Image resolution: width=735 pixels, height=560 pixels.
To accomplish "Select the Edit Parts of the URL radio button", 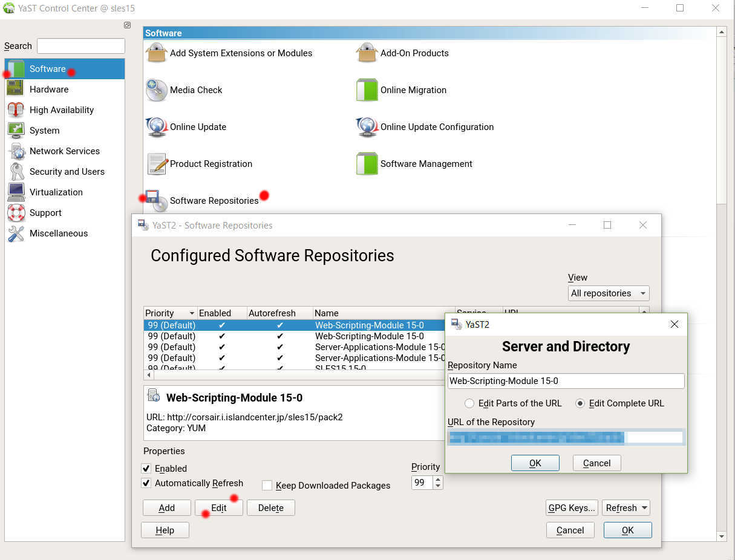I will 469,403.
